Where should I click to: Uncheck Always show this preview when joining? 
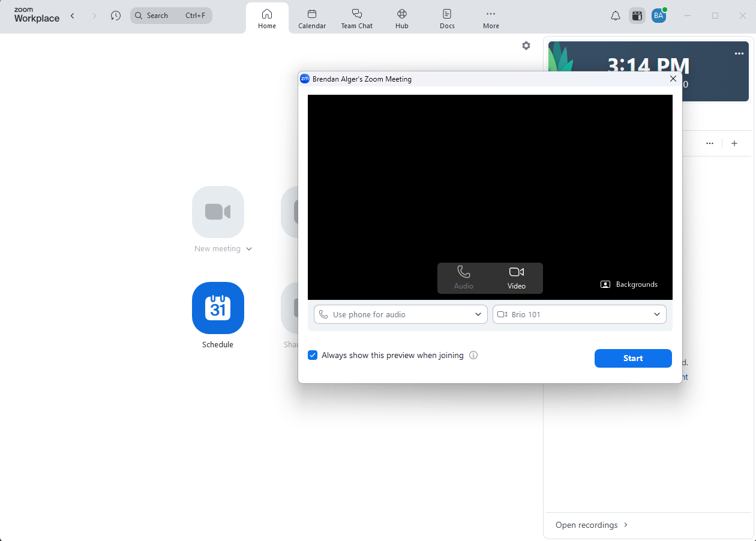313,354
